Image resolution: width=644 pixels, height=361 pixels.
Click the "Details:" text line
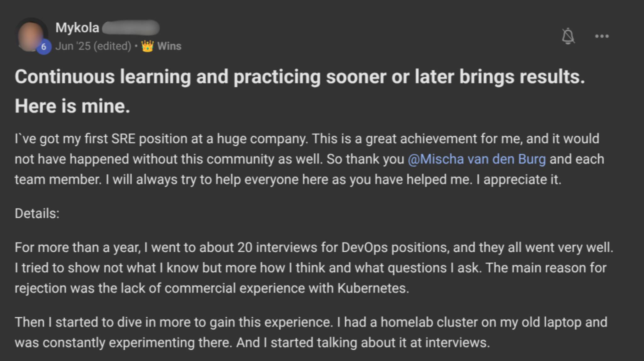pyautogui.click(x=37, y=214)
